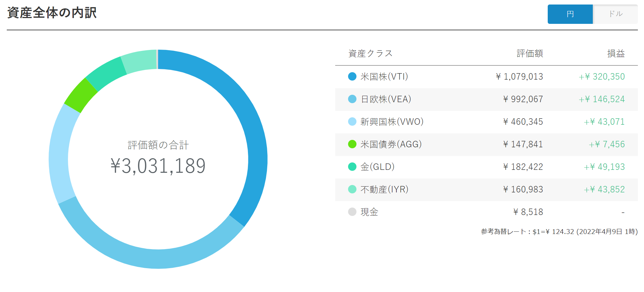Image resolution: width=644 pixels, height=292 pixels.
Task: Select the 日欧株(VEA) asset class label
Action: (386, 99)
